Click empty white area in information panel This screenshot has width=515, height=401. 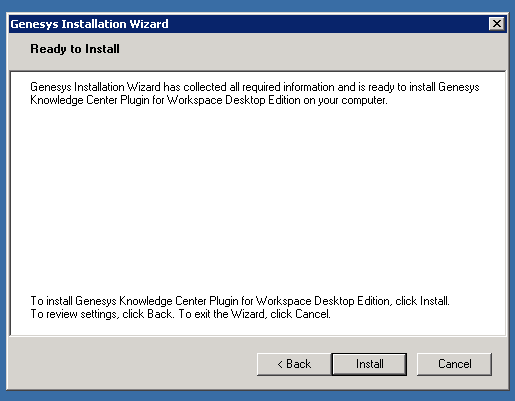(257, 200)
